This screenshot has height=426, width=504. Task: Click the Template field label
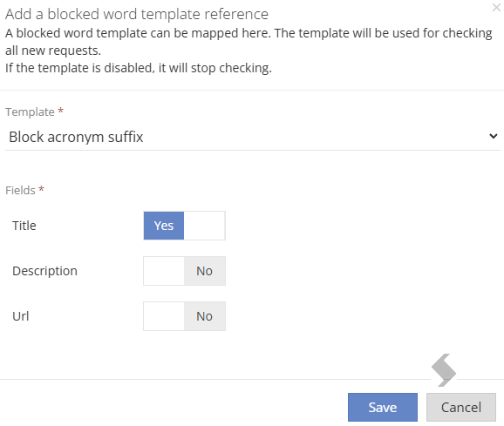30,112
